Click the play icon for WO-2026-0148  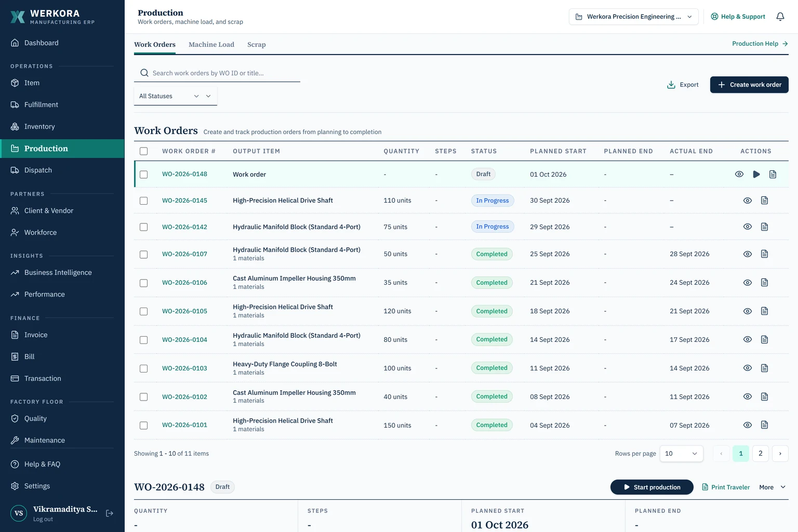pyautogui.click(x=756, y=175)
